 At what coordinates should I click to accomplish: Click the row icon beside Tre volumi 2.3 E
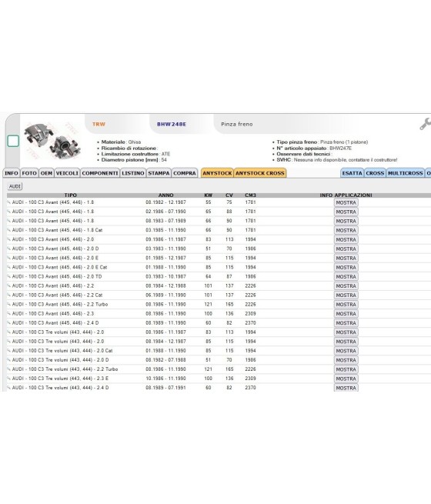pos(9,379)
